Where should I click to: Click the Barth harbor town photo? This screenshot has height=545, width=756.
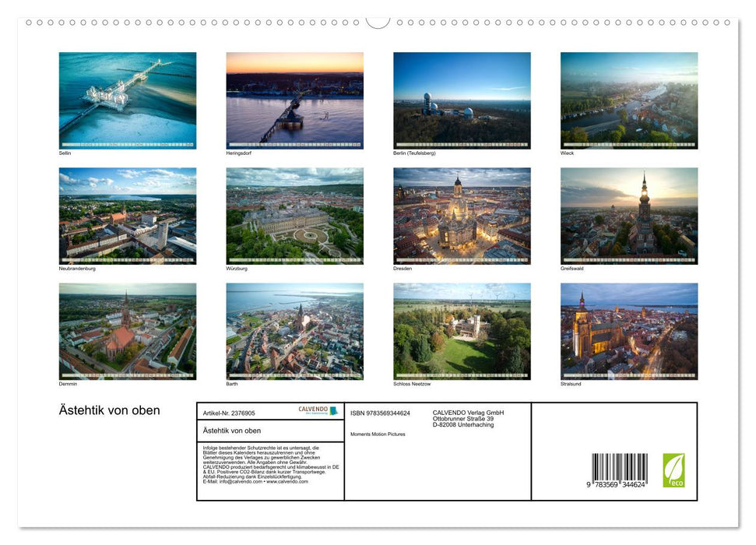point(294,332)
